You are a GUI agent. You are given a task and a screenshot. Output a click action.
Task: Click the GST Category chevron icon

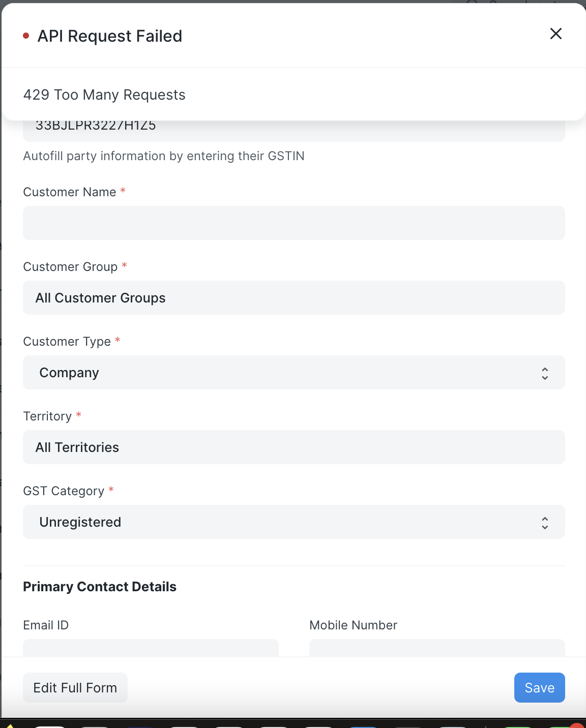(x=544, y=522)
